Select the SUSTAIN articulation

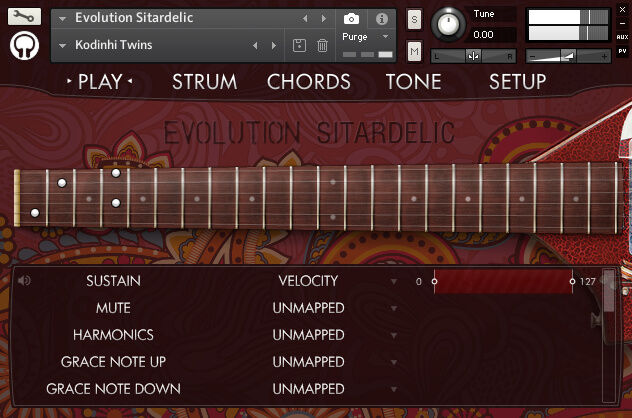(113, 281)
